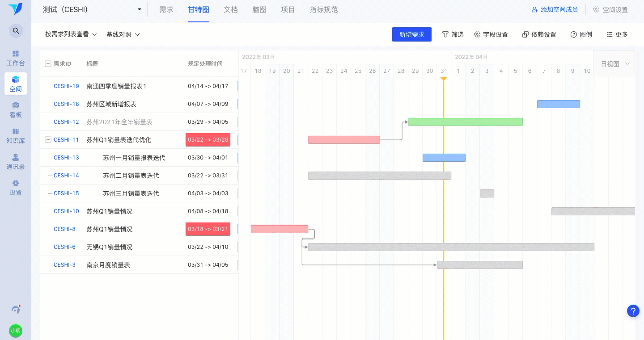Open the 图例 legend

581,34
